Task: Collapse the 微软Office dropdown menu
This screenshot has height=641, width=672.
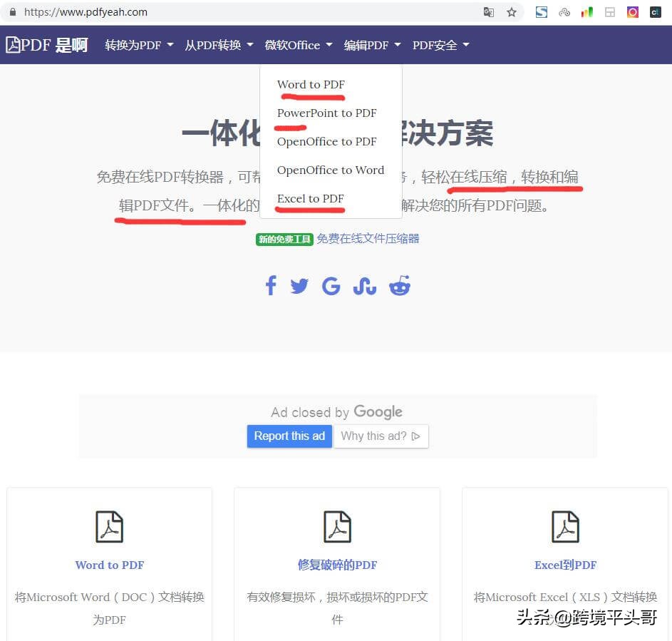Action: click(x=299, y=45)
